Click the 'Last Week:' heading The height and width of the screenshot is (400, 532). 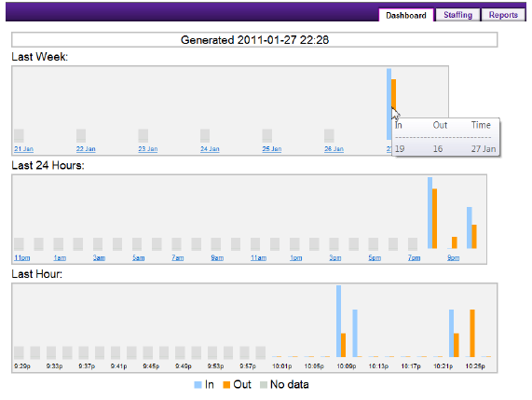coord(40,56)
